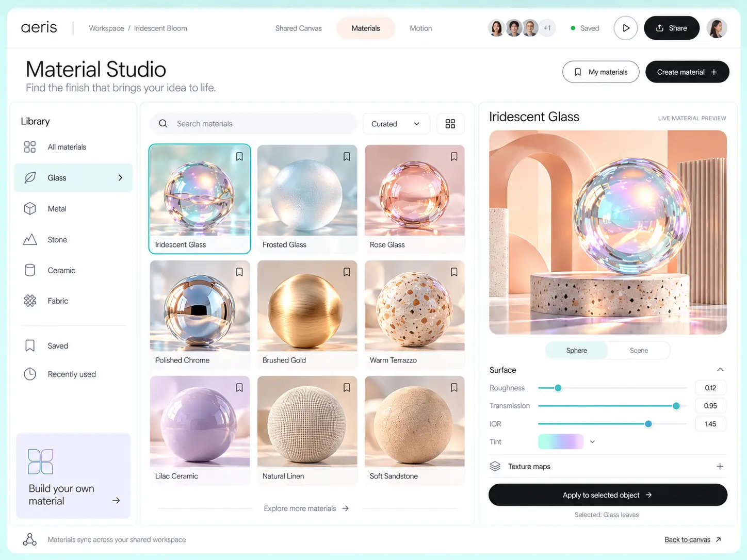This screenshot has width=747, height=560.
Task: Click the Search materials input field
Action: tap(253, 124)
